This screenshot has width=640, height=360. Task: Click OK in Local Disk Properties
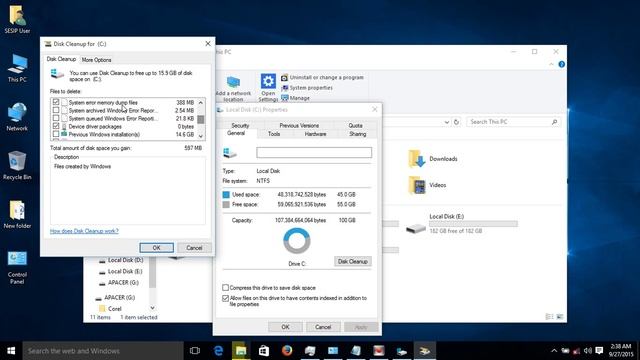[285, 327]
